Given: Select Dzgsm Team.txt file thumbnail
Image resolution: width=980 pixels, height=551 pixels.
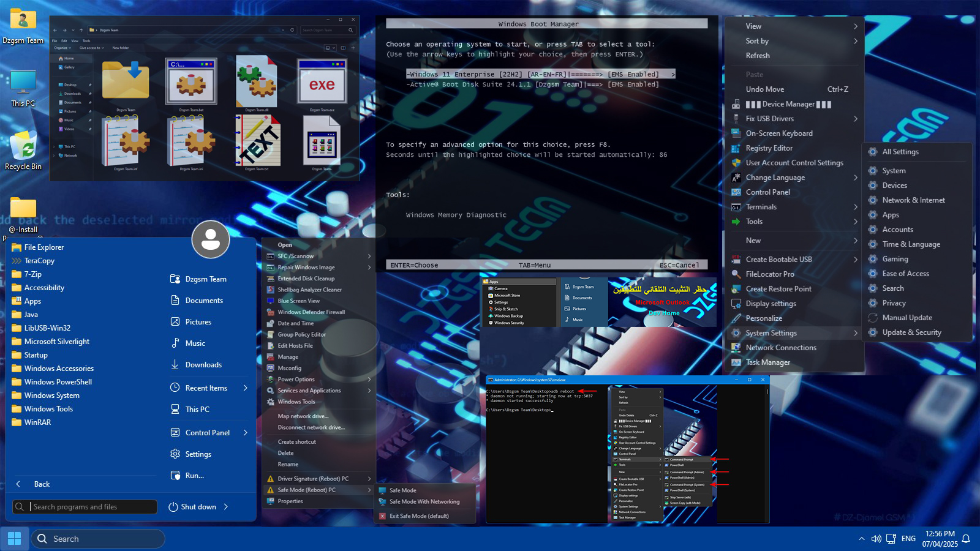Looking at the screenshot, I should [257, 143].
